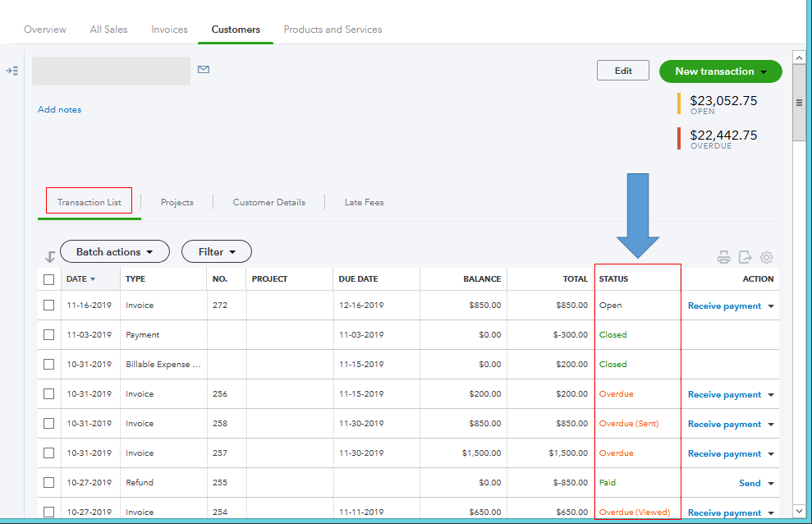Receive payment for Invoice 258
Screen dimensions: 812x524
pyautogui.click(x=724, y=424)
